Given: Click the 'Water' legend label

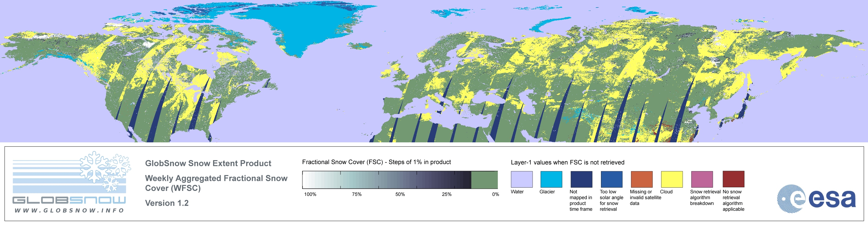Looking at the screenshot, I should pos(517,192).
